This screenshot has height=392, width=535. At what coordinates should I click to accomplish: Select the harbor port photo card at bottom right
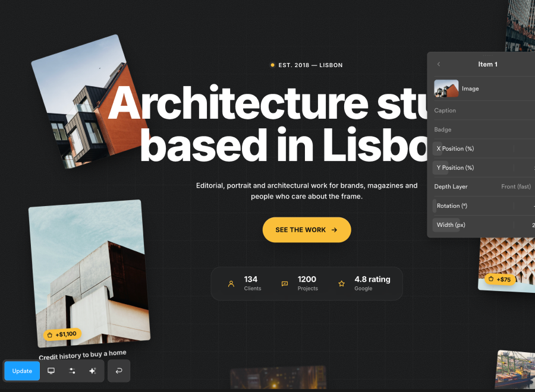[x=515, y=370]
